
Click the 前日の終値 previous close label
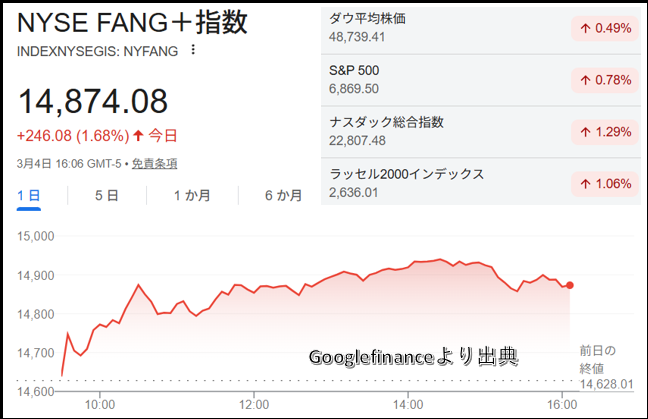598,359
